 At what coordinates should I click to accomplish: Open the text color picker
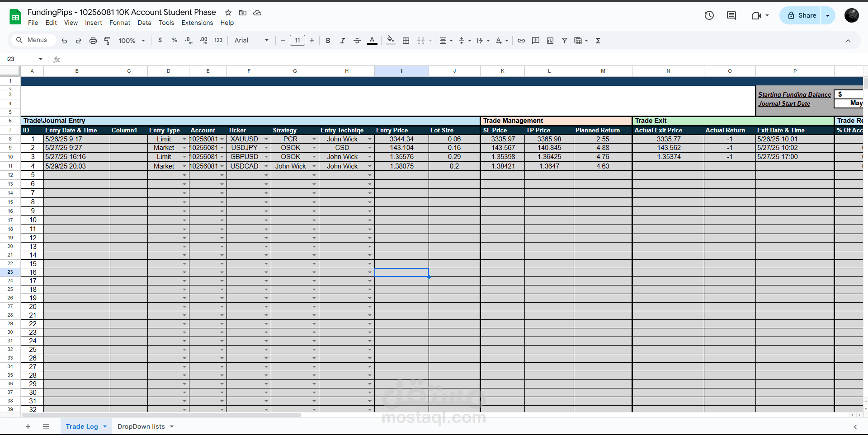coord(372,41)
